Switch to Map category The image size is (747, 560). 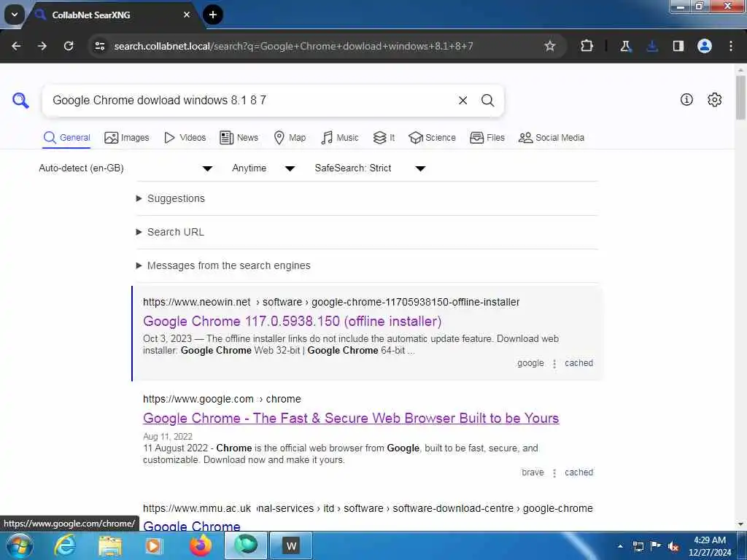[290, 138]
